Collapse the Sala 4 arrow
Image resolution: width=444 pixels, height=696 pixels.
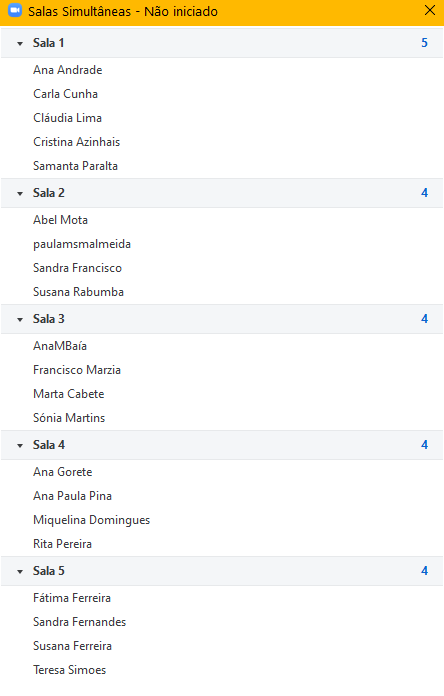click(20, 446)
